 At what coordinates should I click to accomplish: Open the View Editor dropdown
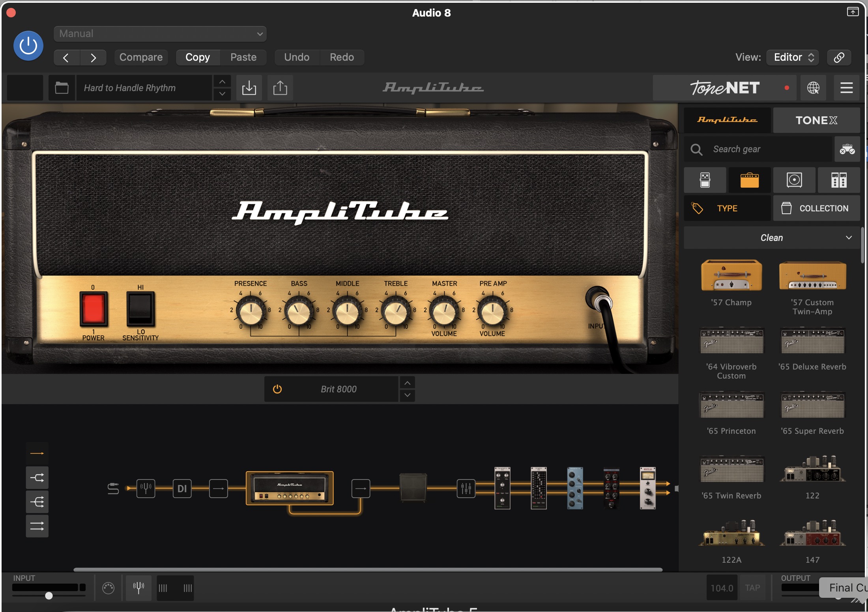click(x=793, y=58)
